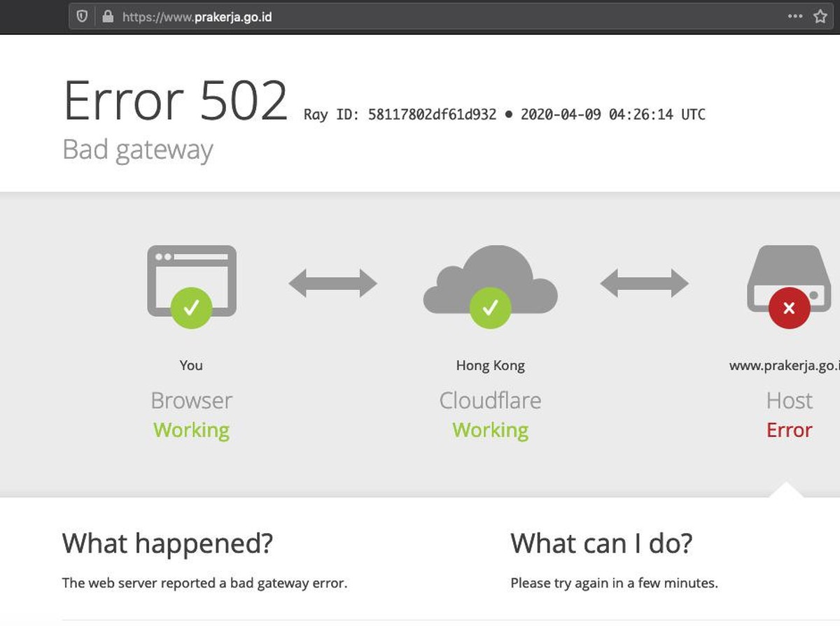The height and width of the screenshot is (626, 840).
Task: Bookmark this page with the star icon
Action: click(820, 16)
